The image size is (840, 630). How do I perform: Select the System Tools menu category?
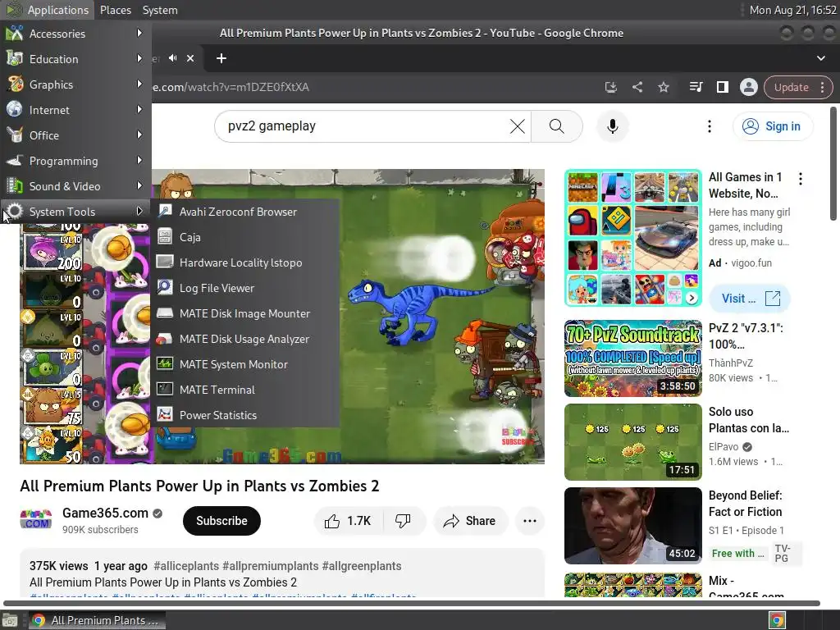pyautogui.click(x=75, y=212)
